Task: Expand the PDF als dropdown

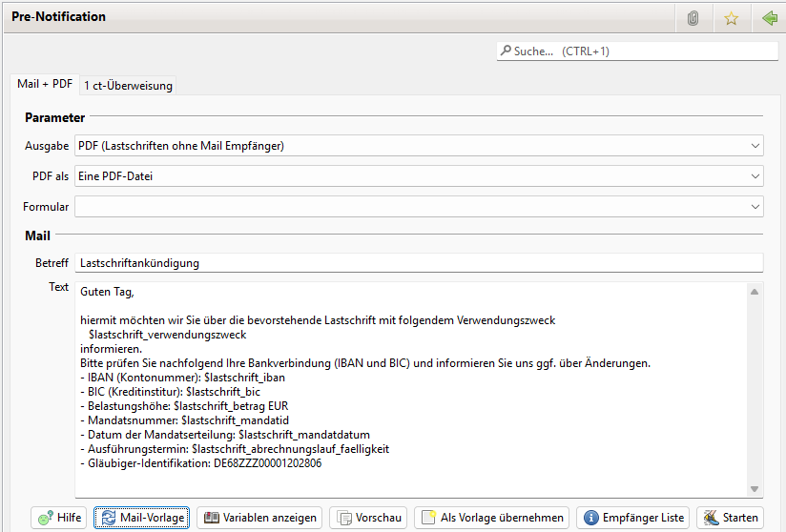Action: coord(755,176)
